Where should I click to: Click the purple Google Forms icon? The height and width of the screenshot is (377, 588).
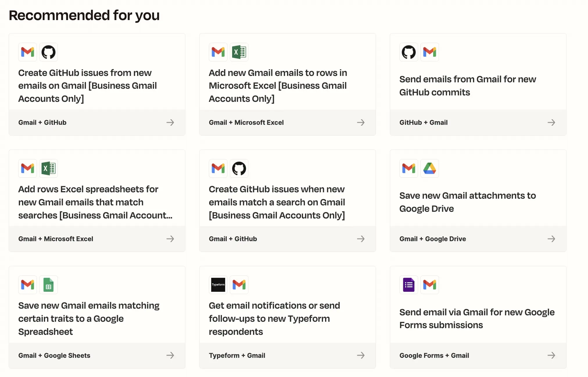click(x=409, y=285)
